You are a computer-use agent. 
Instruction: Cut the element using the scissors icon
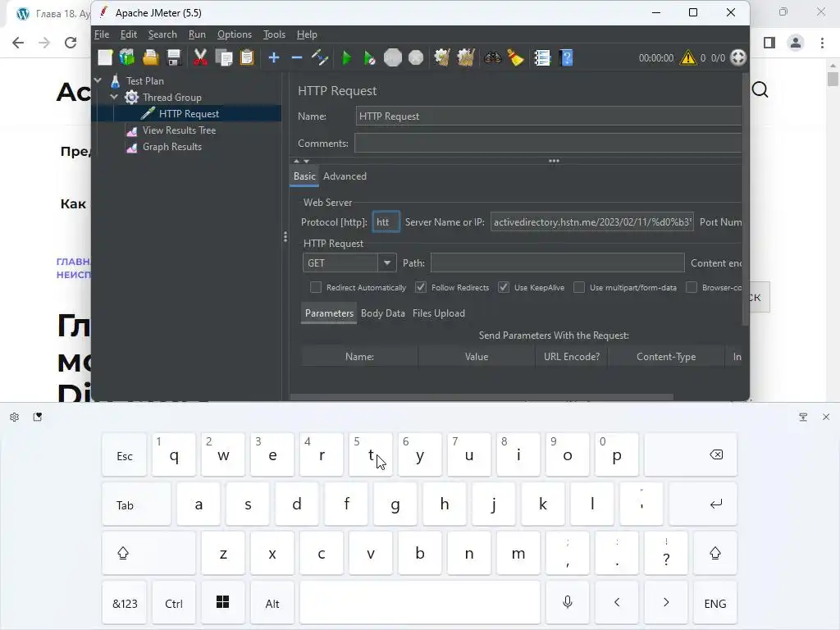click(x=200, y=57)
